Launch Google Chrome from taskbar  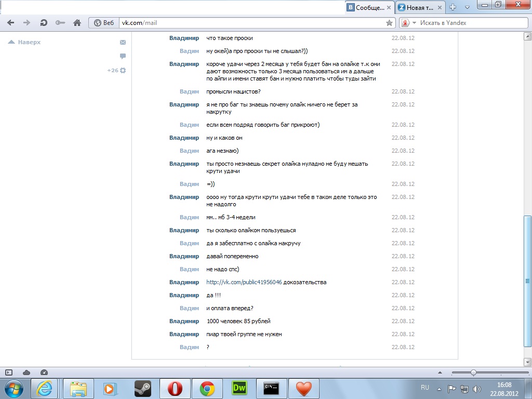(x=207, y=389)
